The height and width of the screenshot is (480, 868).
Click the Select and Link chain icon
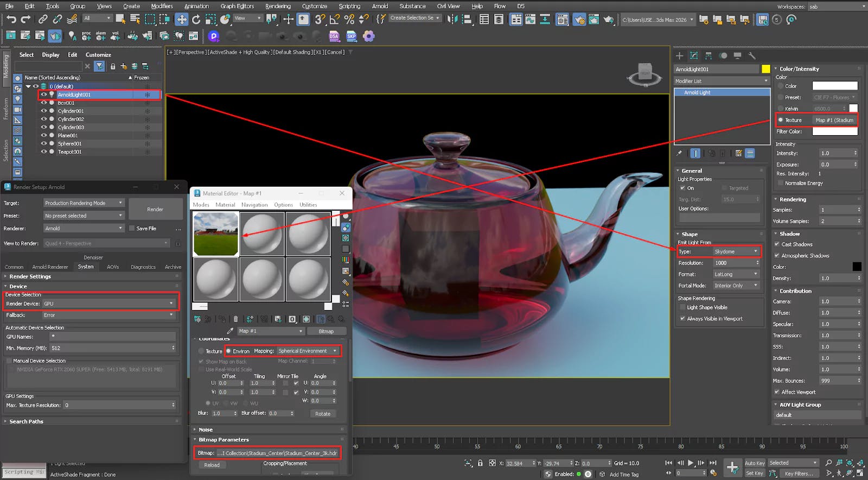point(43,20)
